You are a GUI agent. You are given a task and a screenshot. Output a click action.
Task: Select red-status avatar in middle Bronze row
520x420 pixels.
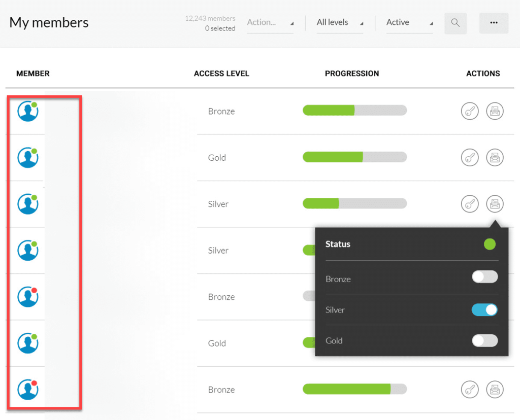pos(28,297)
